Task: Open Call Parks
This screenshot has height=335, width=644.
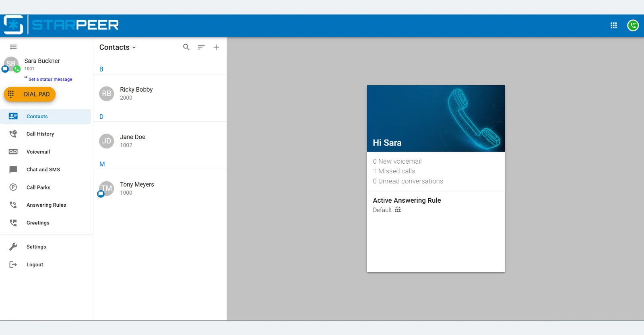Action: pyautogui.click(x=45, y=187)
